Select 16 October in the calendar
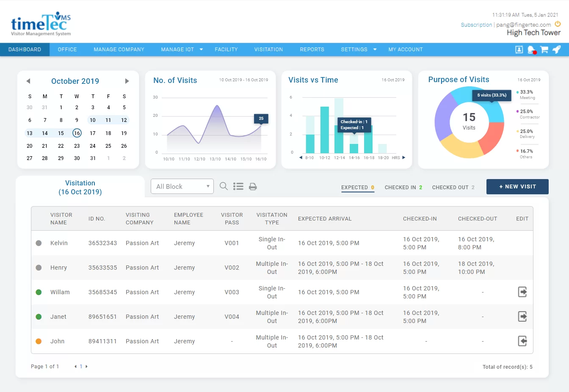 click(x=77, y=133)
